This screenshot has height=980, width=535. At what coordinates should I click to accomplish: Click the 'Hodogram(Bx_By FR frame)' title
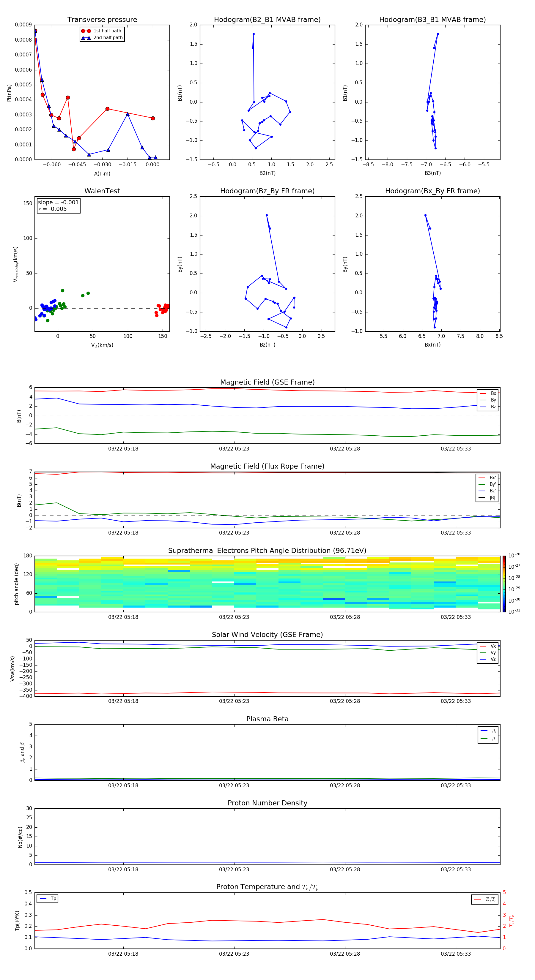432,191
